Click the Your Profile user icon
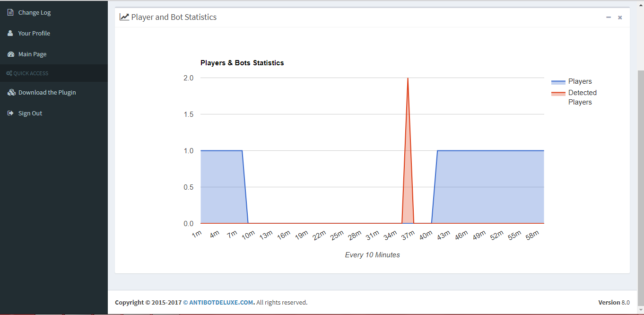Viewport: 644px width, 315px height. coord(10,33)
